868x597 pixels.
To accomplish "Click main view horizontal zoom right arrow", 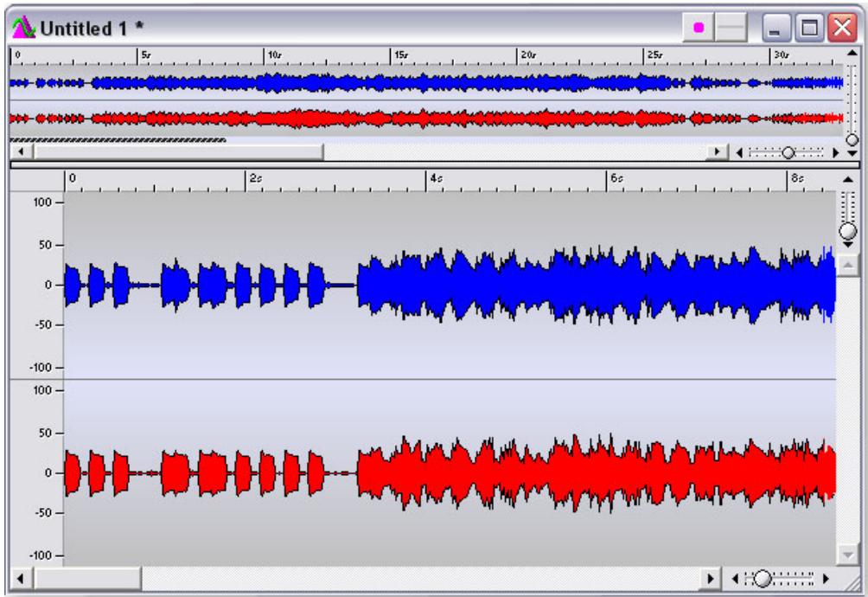I will (825, 577).
